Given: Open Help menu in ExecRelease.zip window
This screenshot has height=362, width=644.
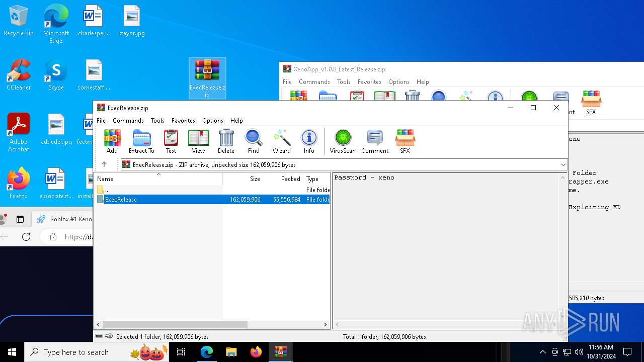Looking at the screenshot, I should click(x=236, y=121).
